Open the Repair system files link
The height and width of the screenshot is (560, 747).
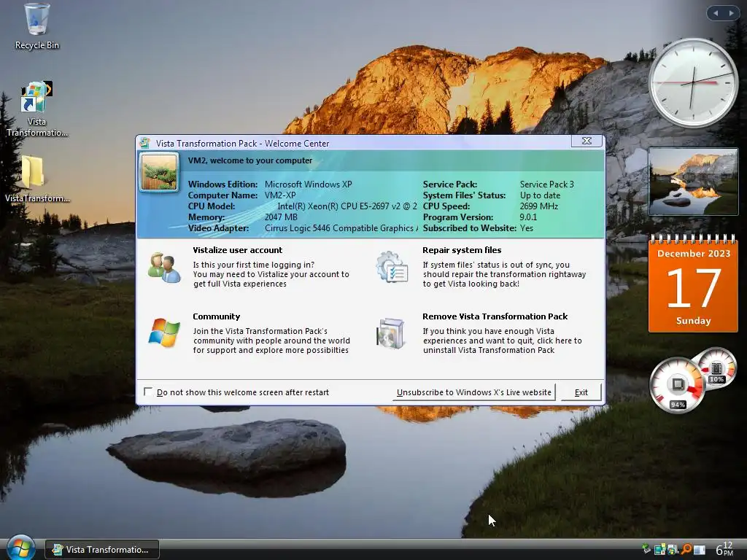[462, 250]
